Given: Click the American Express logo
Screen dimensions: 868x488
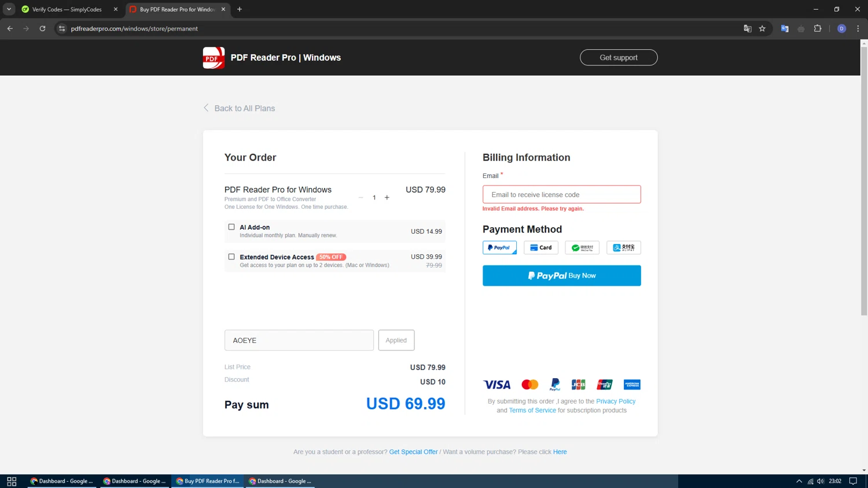Looking at the screenshot, I should 632,385.
